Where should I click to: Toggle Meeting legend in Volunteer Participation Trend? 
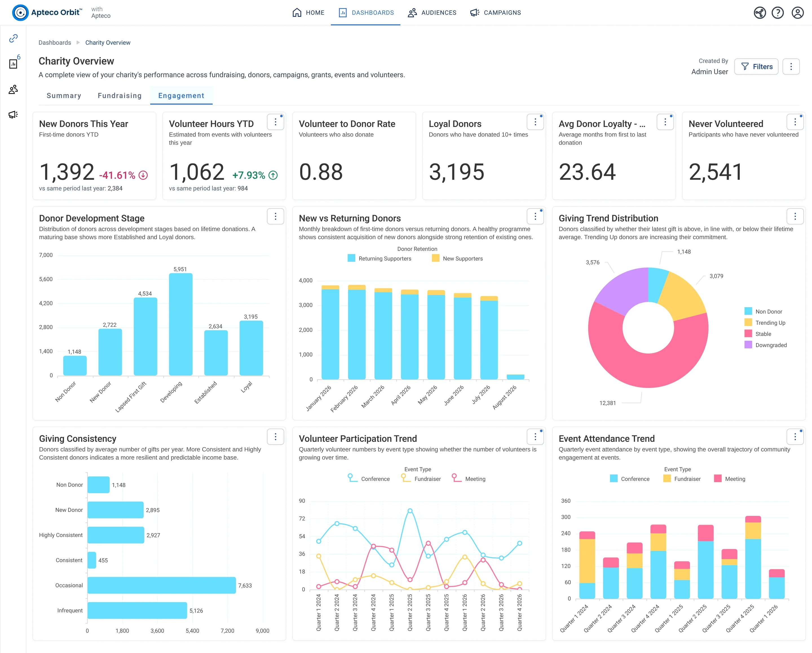pos(469,479)
